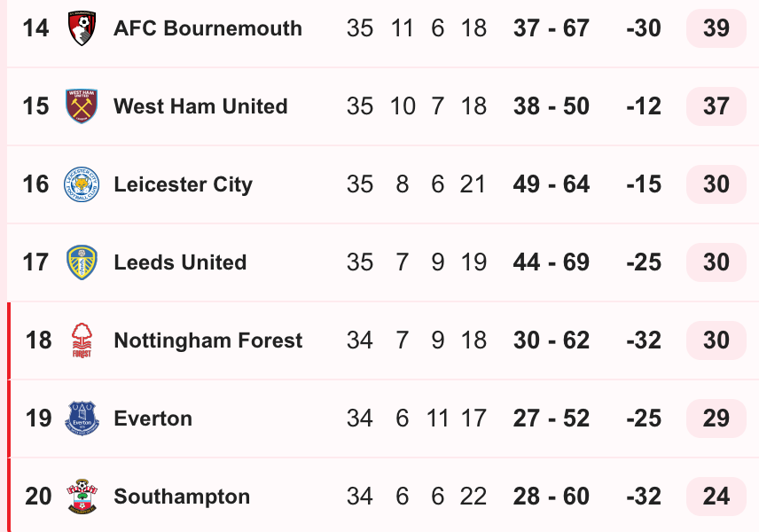The height and width of the screenshot is (532, 759).
Task: Select the Leeds United team name
Action: tap(180, 262)
